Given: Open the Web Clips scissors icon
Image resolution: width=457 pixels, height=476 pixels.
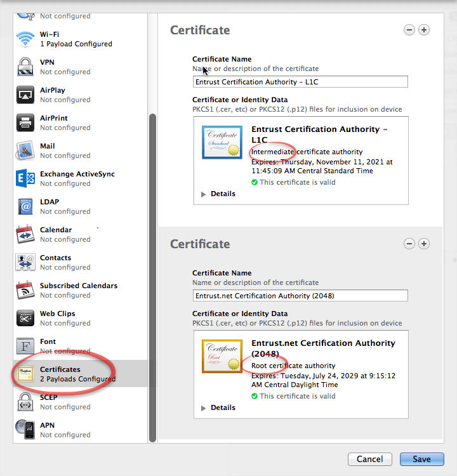Looking at the screenshot, I should click(x=25, y=318).
